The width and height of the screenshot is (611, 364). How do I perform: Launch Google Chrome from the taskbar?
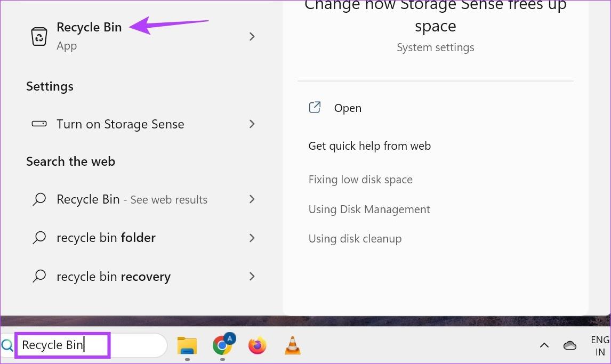[222, 345]
